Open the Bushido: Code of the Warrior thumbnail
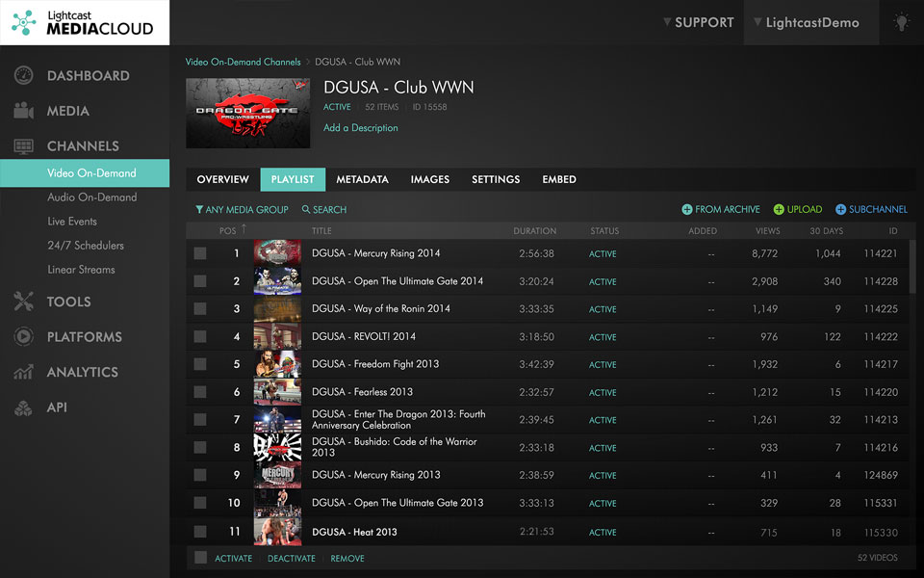Image resolution: width=924 pixels, height=578 pixels. 277,447
